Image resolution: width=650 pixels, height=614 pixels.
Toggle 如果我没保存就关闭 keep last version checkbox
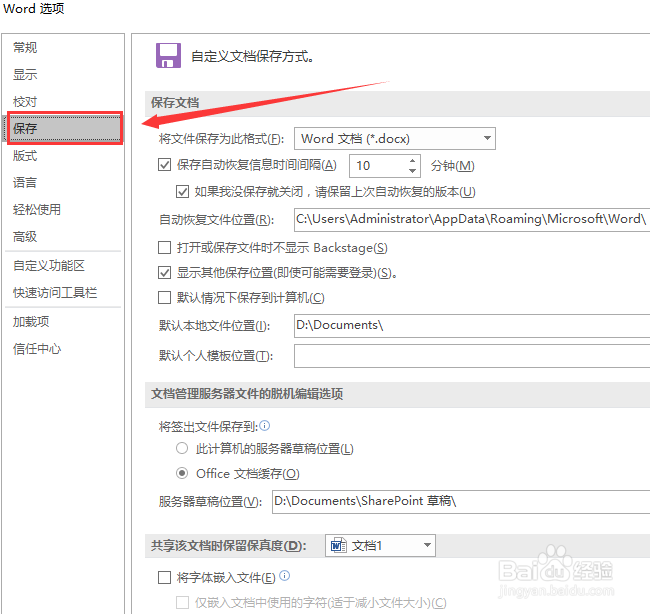click(182, 192)
